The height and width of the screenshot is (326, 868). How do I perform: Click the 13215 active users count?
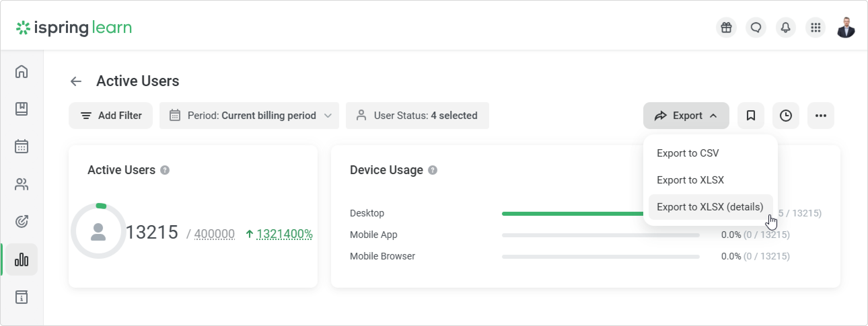click(152, 232)
